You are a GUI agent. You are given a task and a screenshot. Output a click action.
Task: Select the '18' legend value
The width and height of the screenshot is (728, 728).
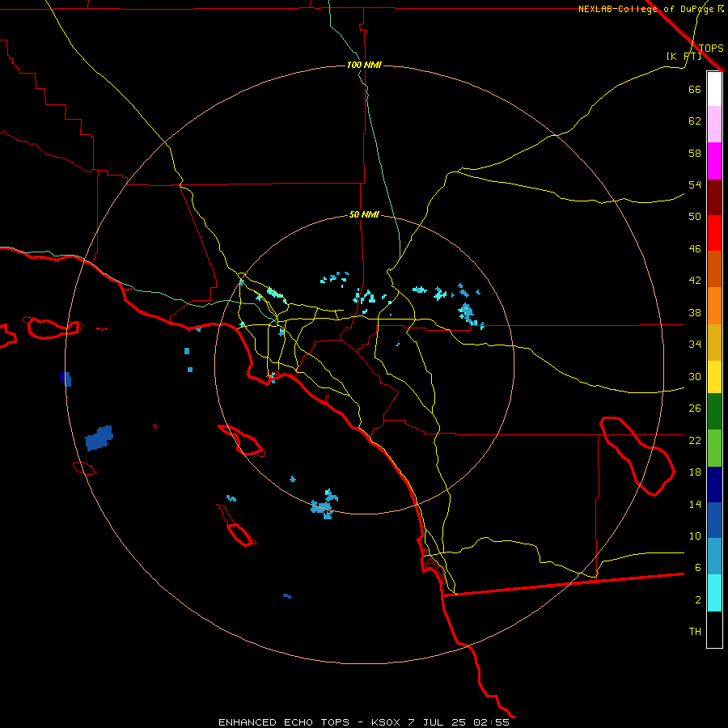point(695,472)
